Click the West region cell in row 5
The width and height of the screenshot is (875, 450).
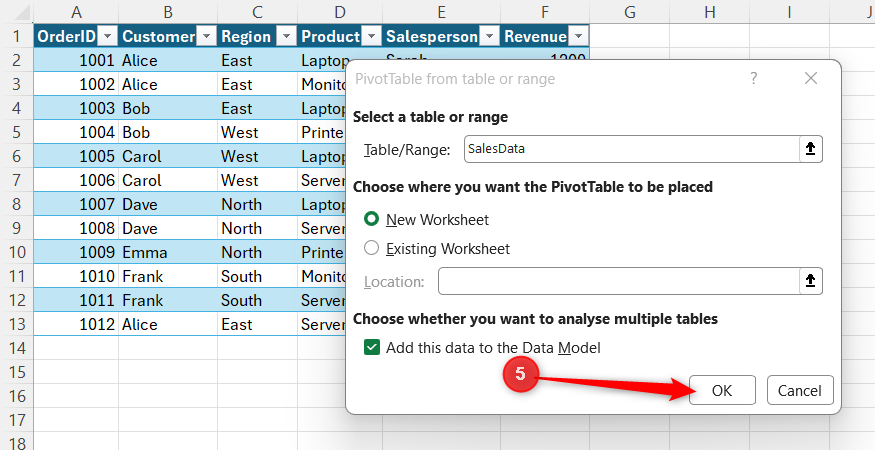point(257,132)
